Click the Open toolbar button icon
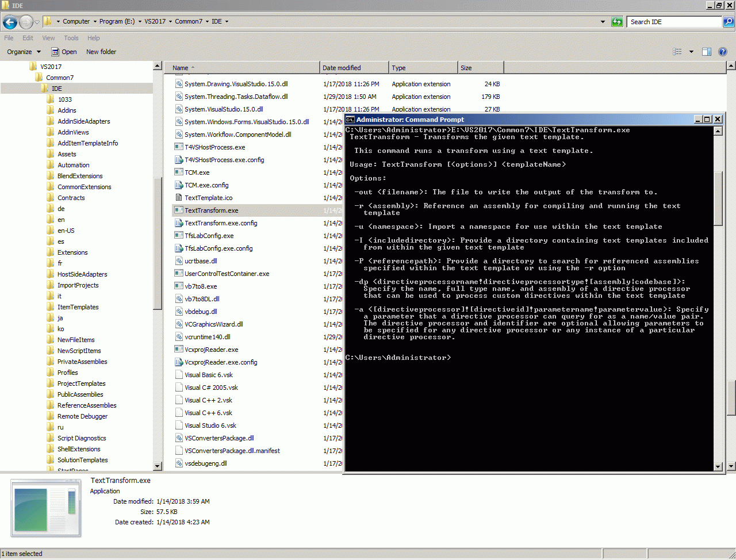This screenshot has height=560, width=736. (55, 52)
